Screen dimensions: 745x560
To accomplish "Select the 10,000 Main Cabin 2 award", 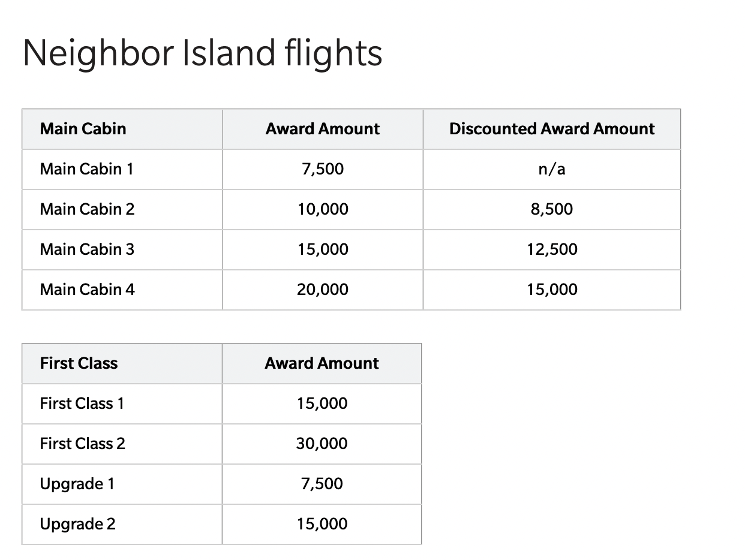I will pos(323,209).
